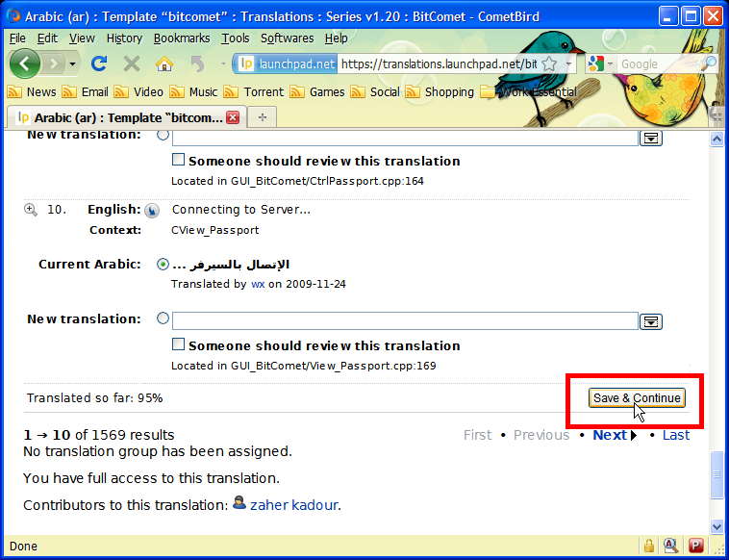
Task: Go to the Home page icon
Action: [x=164, y=64]
